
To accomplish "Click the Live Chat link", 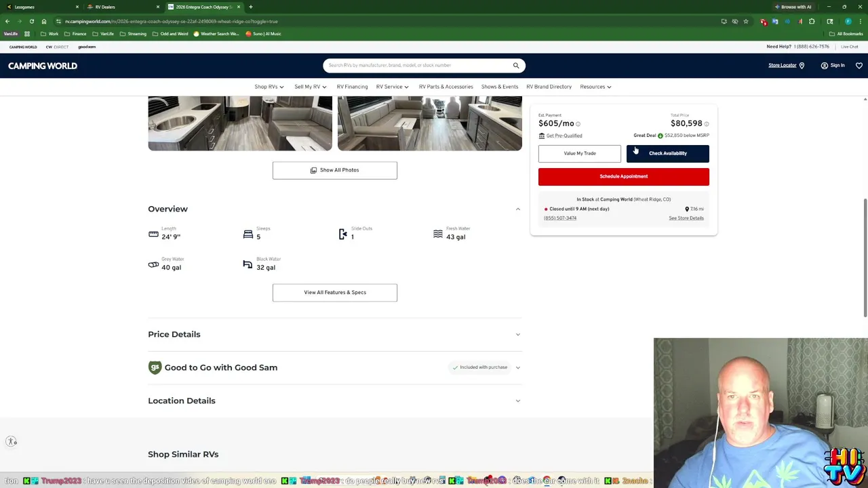I will 850,47.
